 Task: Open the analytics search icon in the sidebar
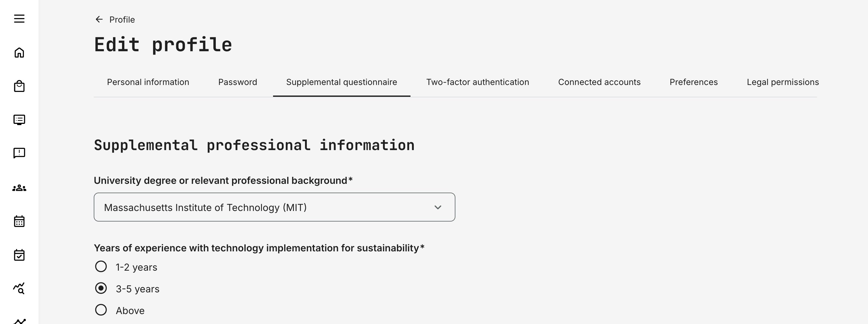(x=20, y=289)
